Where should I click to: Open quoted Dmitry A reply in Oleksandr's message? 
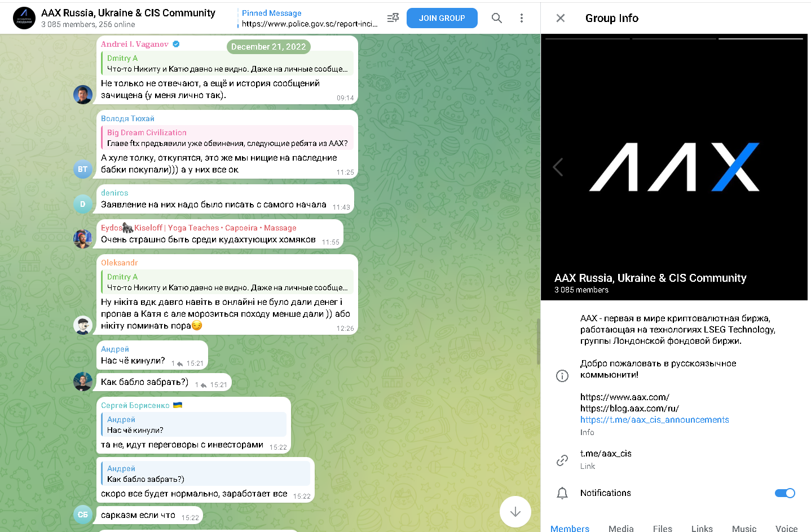(x=227, y=282)
